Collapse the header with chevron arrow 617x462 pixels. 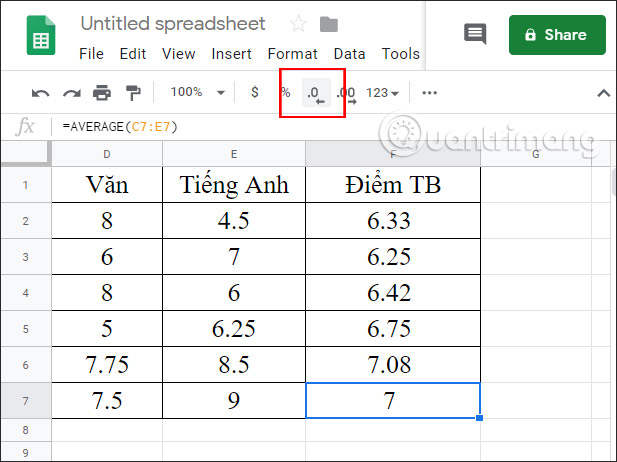603,92
